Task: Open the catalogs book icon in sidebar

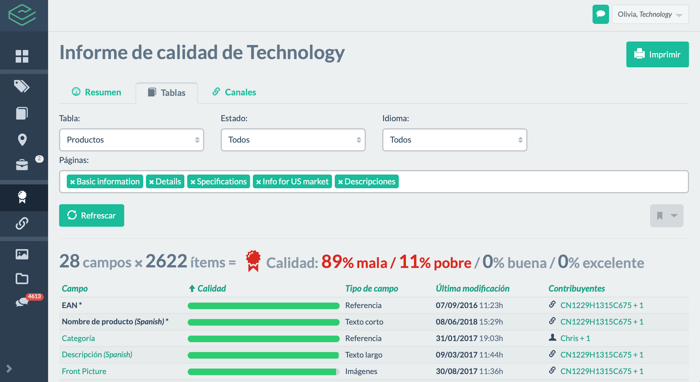Action: click(x=22, y=113)
